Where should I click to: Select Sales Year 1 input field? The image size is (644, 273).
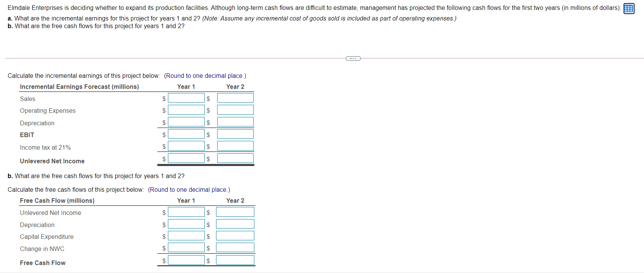pos(186,98)
